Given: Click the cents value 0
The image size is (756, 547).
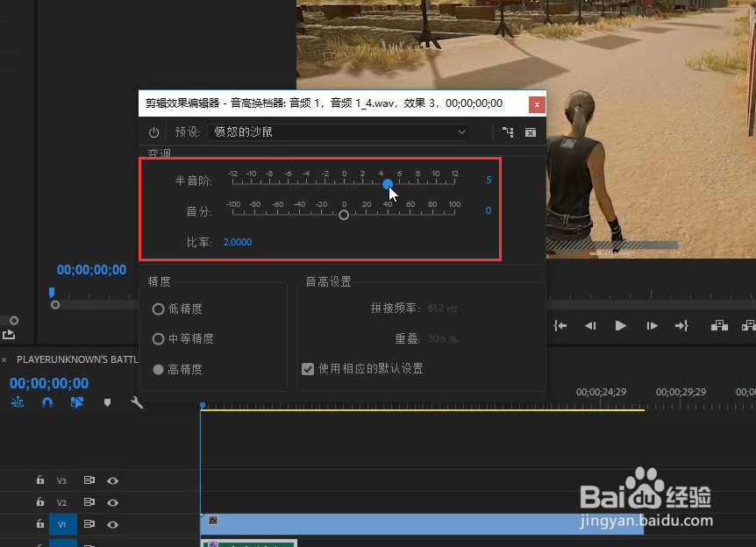Looking at the screenshot, I should [x=489, y=210].
